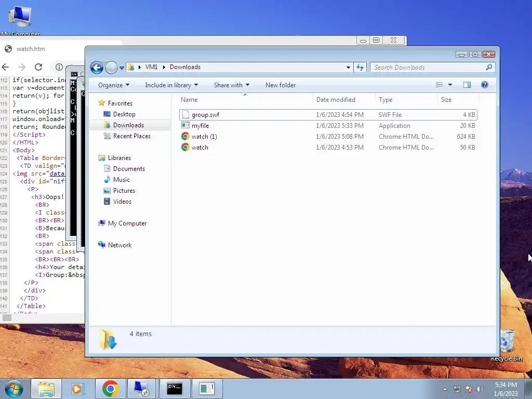This screenshot has width=532, height=399.
Task: Click the volume speaker tray icon
Action: pyautogui.click(x=480, y=389)
